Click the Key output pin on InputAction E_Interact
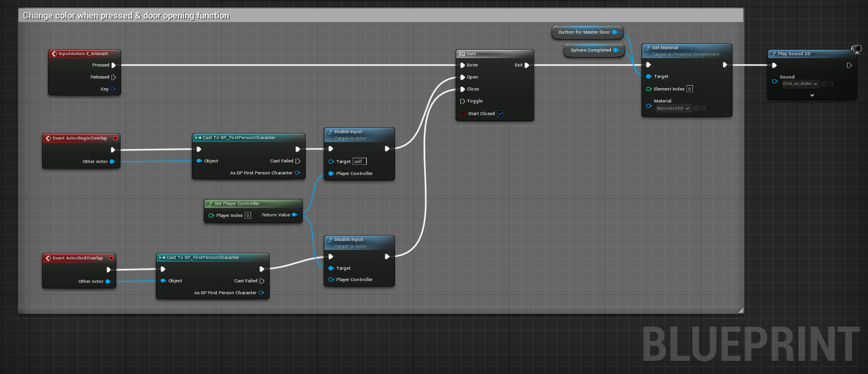Image resolution: width=868 pixels, height=374 pixels. [x=113, y=89]
